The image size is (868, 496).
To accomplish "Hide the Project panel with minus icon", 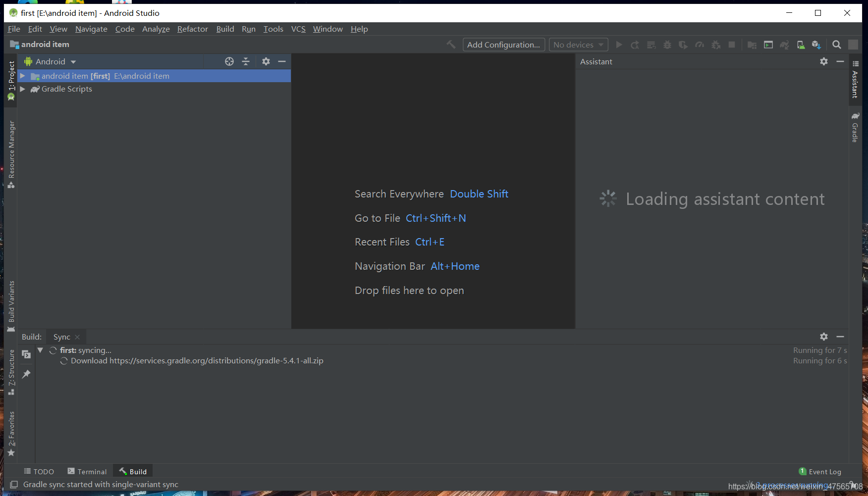I will pos(282,61).
